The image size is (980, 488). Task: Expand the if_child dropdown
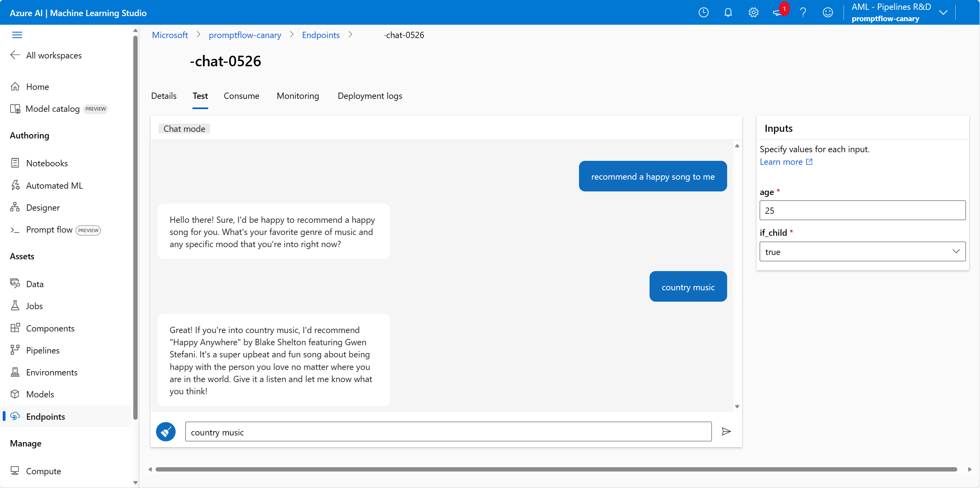pos(862,251)
